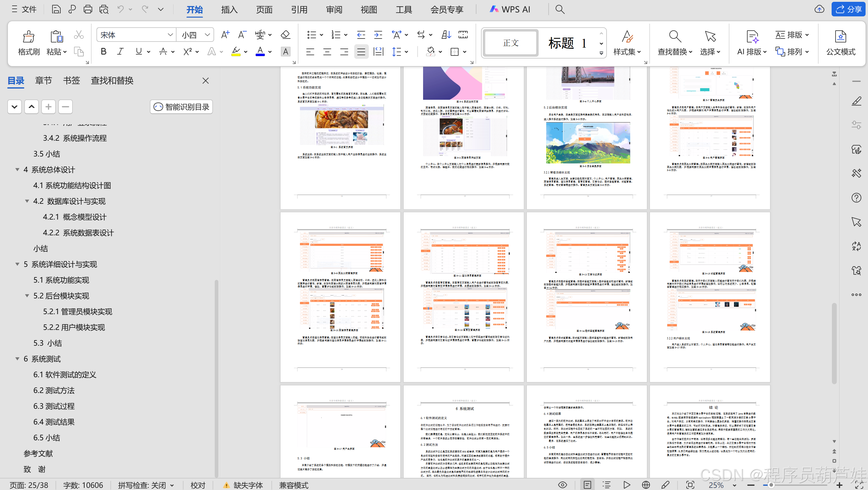Click the clear formatting eraser icon

click(x=285, y=35)
